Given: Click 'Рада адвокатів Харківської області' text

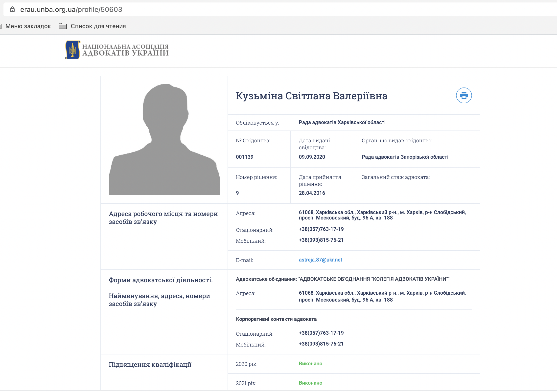Looking at the screenshot, I should point(342,122).
